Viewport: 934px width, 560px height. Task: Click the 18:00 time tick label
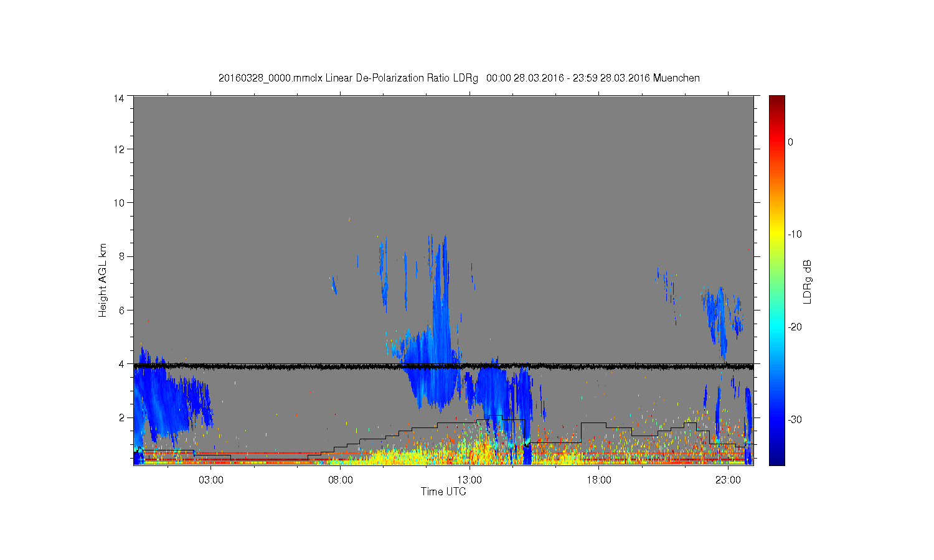[x=599, y=480]
